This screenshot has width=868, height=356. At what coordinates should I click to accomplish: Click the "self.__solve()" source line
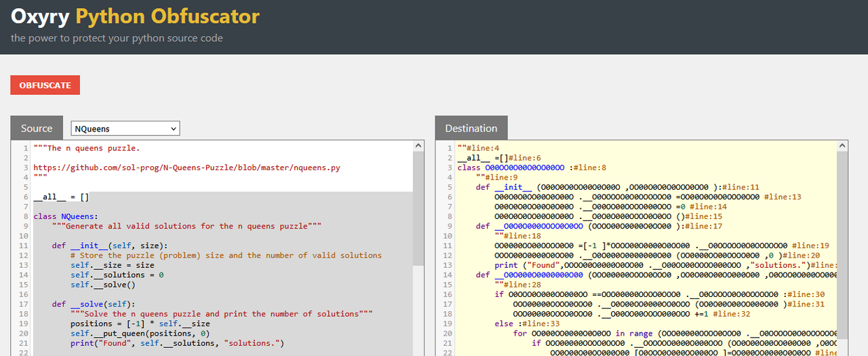102,285
